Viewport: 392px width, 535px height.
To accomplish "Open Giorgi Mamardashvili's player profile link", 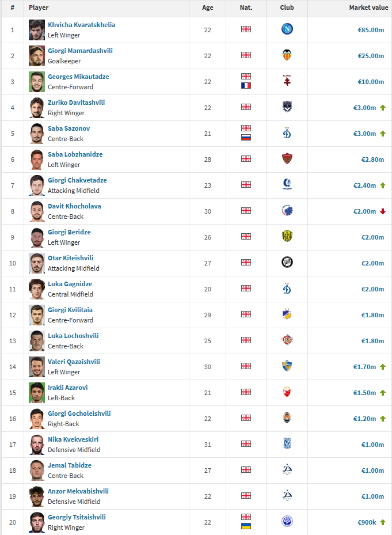I will click(x=80, y=51).
